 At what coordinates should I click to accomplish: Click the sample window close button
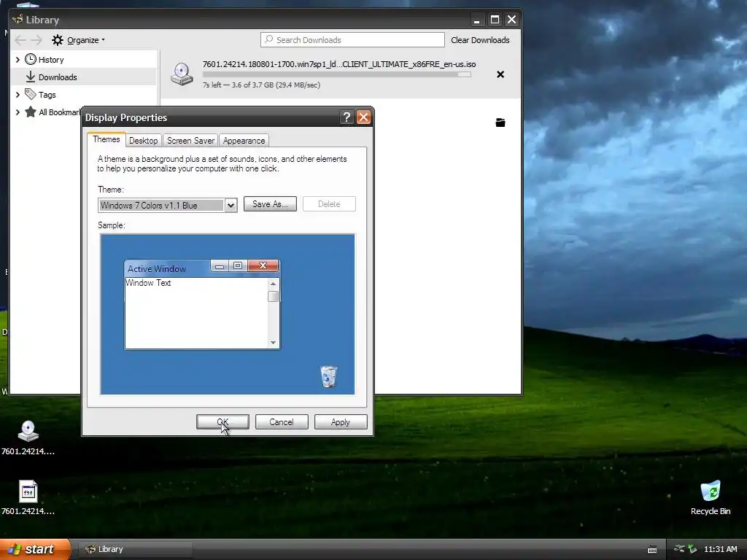[263, 265]
